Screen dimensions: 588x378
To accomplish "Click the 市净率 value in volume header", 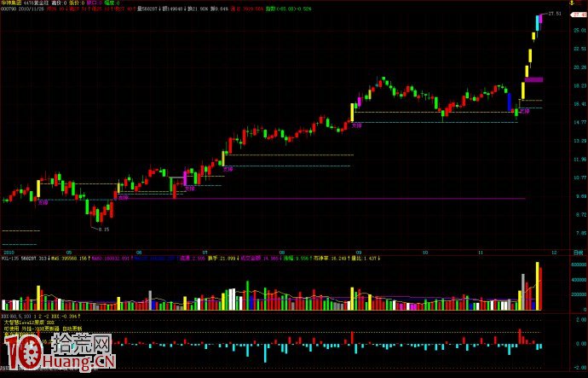I will [x=330, y=259].
